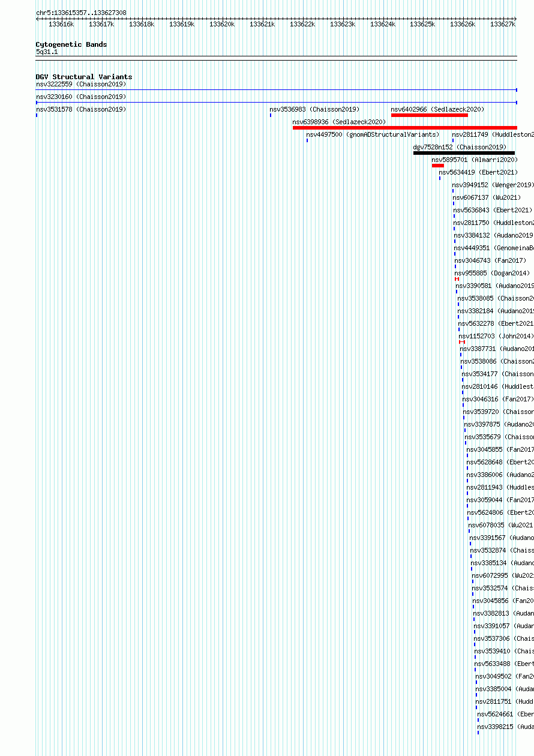
Task: Select nsv5632278 (Ebert2021) label
Action: pyautogui.click(x=496, y=323)
